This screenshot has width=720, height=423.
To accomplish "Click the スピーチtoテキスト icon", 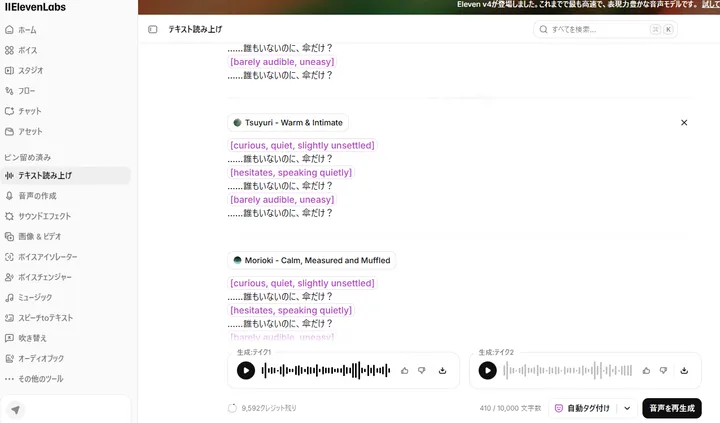I will [x=9, y=317].
